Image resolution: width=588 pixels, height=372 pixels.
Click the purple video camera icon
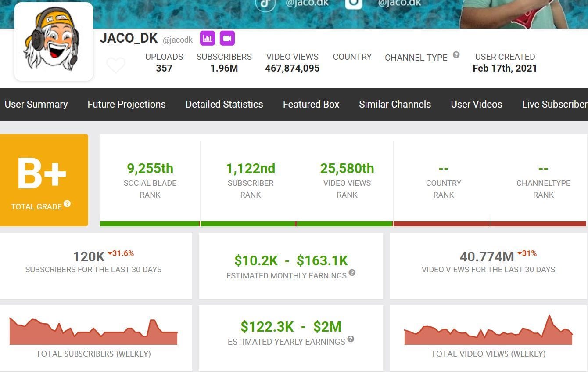click(227, 38)
